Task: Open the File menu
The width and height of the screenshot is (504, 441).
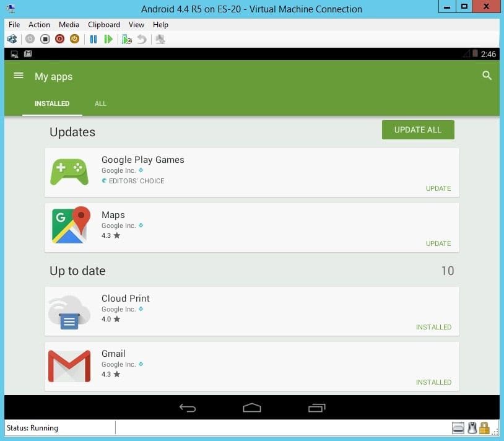Action: (14, 25)
